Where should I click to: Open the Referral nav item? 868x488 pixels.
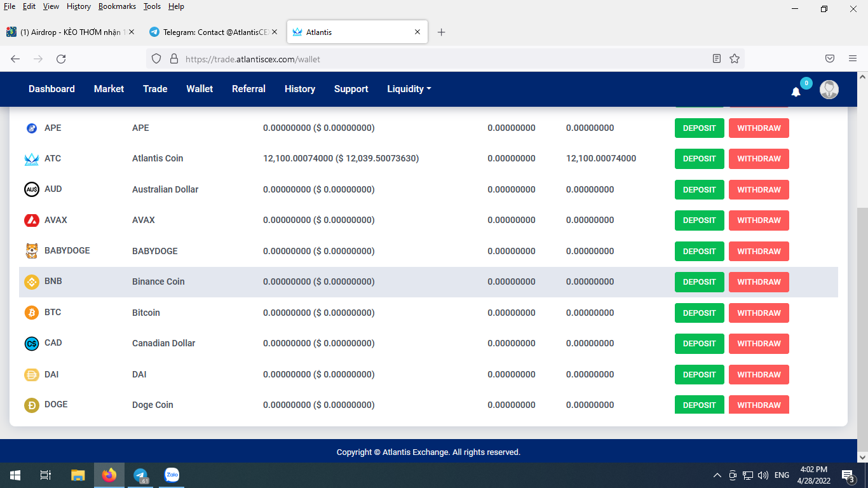pyautogui.click(x=248, y=89)
